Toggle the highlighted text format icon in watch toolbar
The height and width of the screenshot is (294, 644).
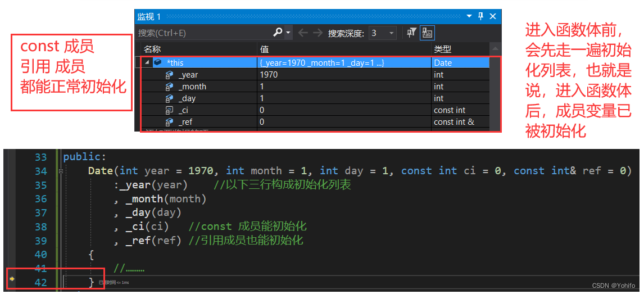coord(427,33)
